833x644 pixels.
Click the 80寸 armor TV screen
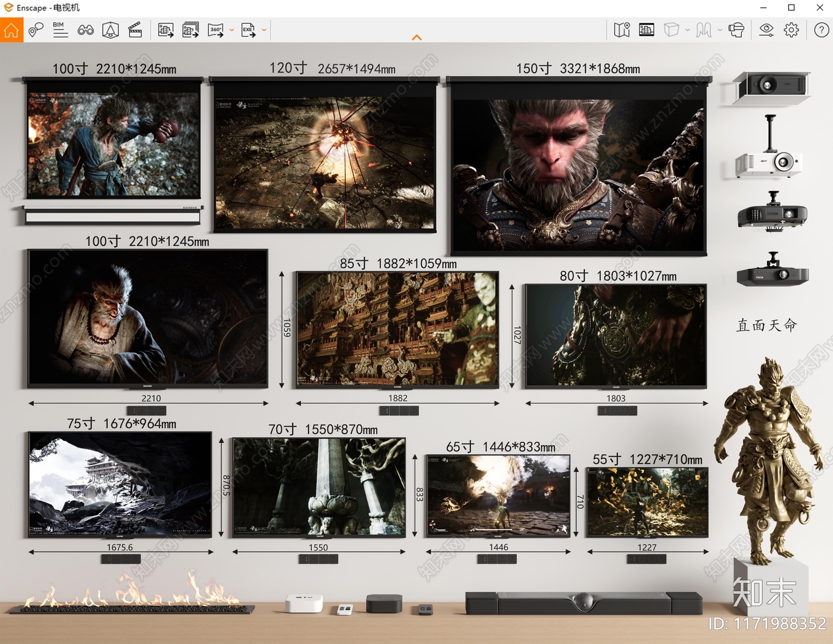point(616,335)
